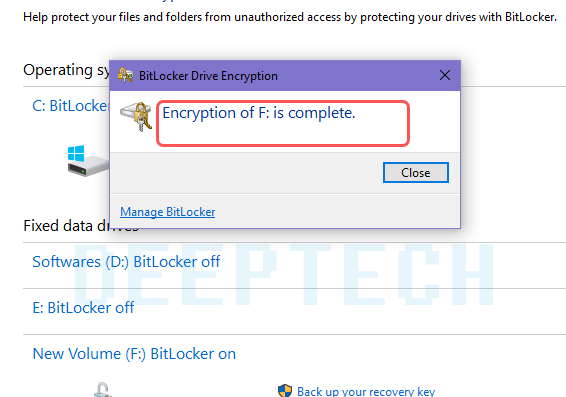Click the keys icon in the dialog title bar
This screenshot has height=397, width=566.
(x=125, y=75)
